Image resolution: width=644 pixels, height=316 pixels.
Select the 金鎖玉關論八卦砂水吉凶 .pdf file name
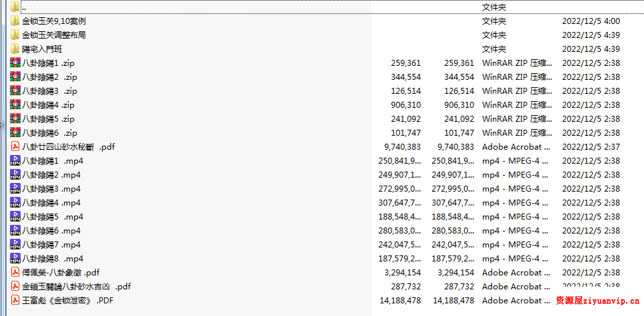point(76,287)
